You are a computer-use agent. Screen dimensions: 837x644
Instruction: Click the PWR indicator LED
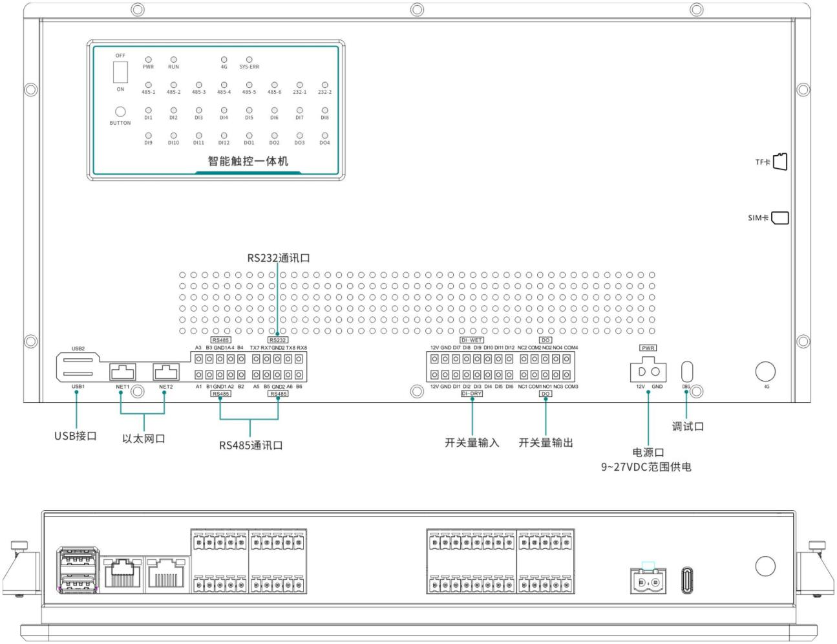[149, 59]
